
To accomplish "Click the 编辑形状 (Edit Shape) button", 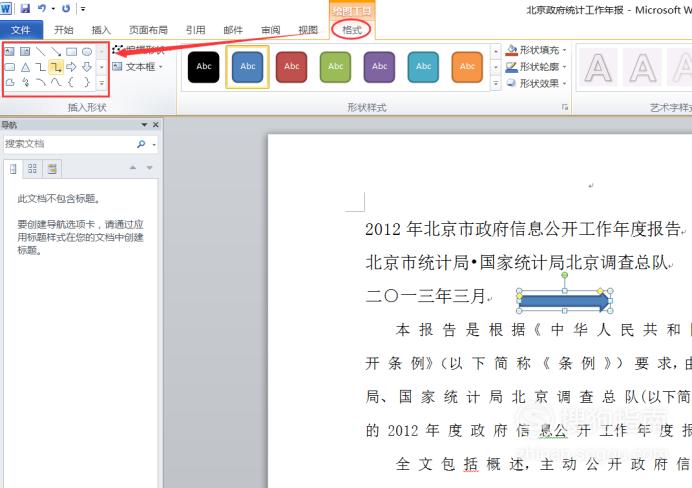I will coord(139,49).
